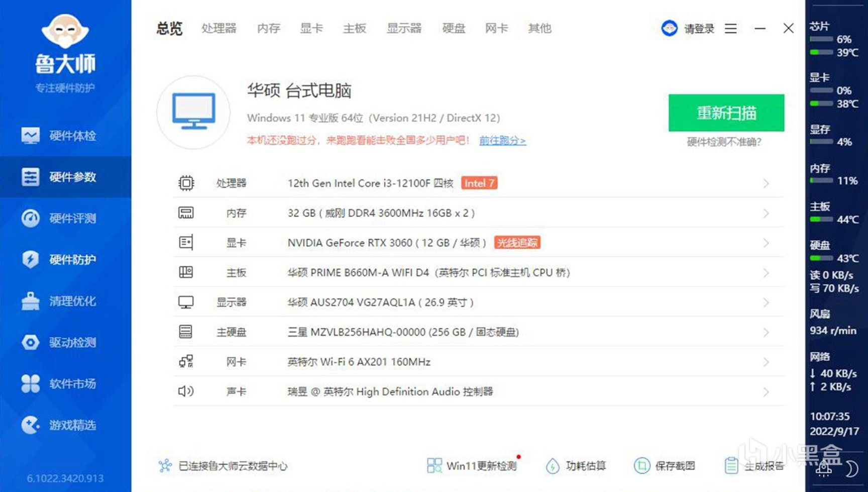Open the hamburger main menu icon

(x=731, y=29)
